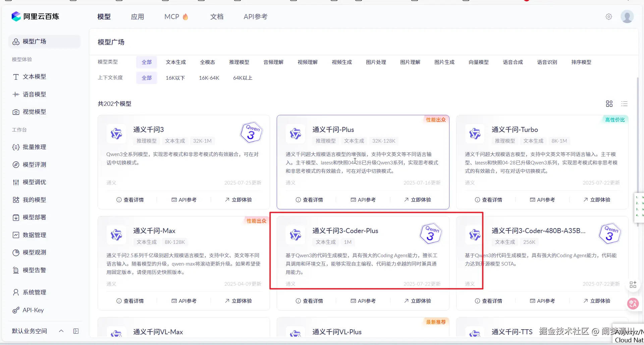Open the user avatar menu
The height and width of the screenshot is (345, 644).
627,16
